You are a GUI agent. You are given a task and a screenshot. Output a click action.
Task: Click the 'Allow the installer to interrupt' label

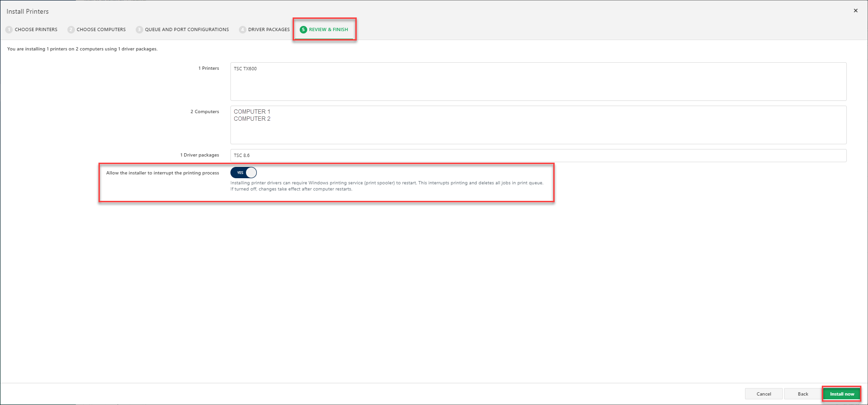click(163, 173)
